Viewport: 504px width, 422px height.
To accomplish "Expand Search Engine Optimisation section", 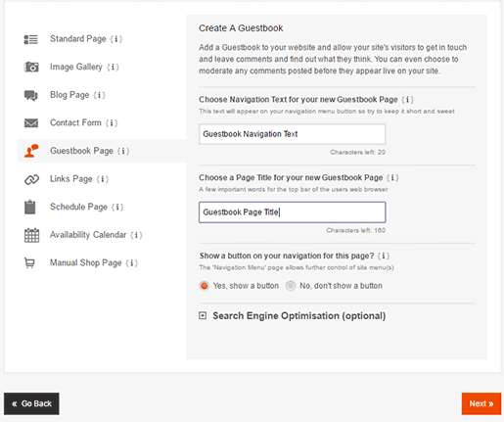I will pos(298,316).
